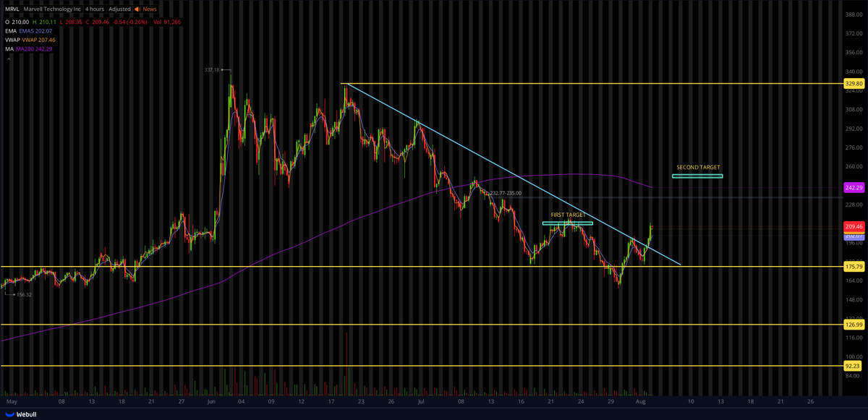Select the cyan box under SECOND TARGET
The height and width of the screenshot is (420, 868).
click(697, 176)
